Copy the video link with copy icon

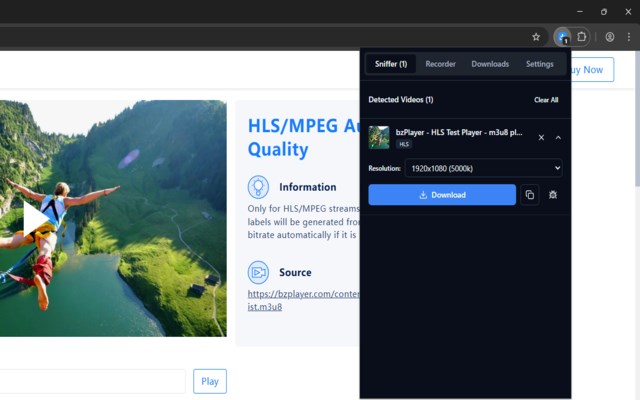[530, 195]
